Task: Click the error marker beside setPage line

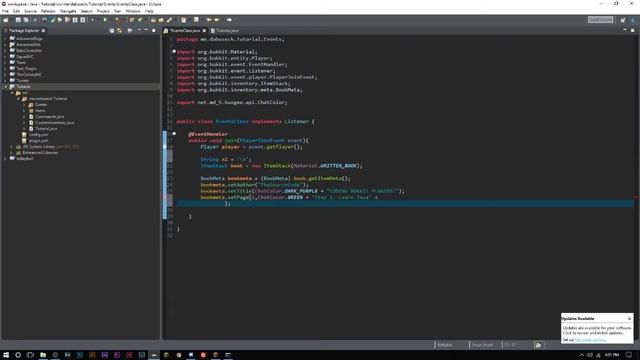Action: [165, 198]
